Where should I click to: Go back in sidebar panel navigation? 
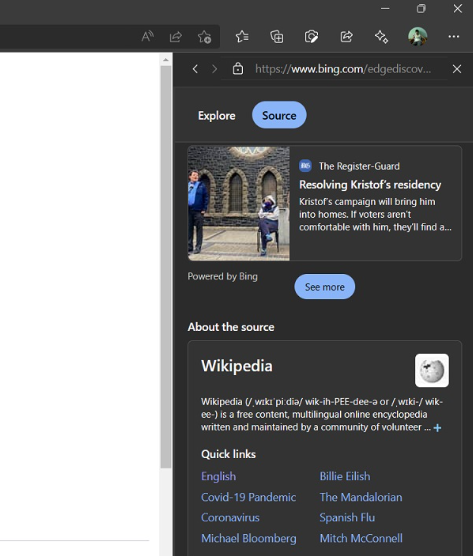coord(195,69)
